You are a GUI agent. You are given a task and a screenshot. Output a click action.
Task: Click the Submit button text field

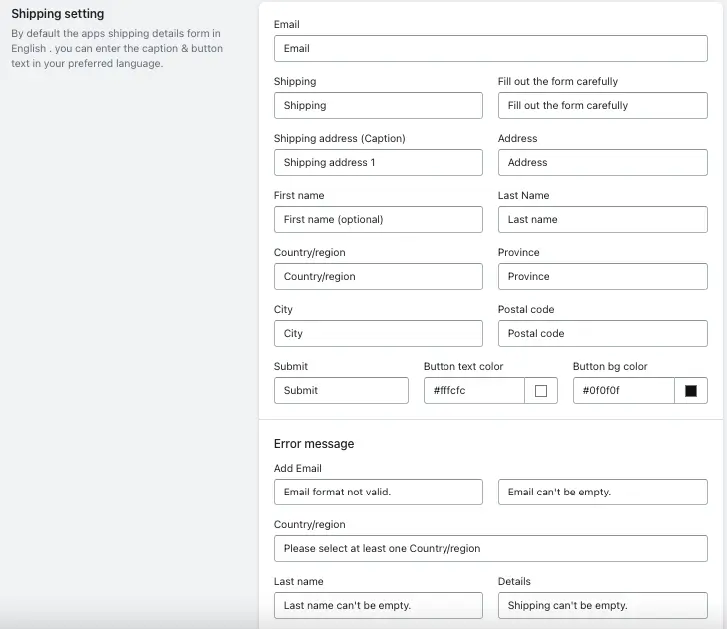341,391
